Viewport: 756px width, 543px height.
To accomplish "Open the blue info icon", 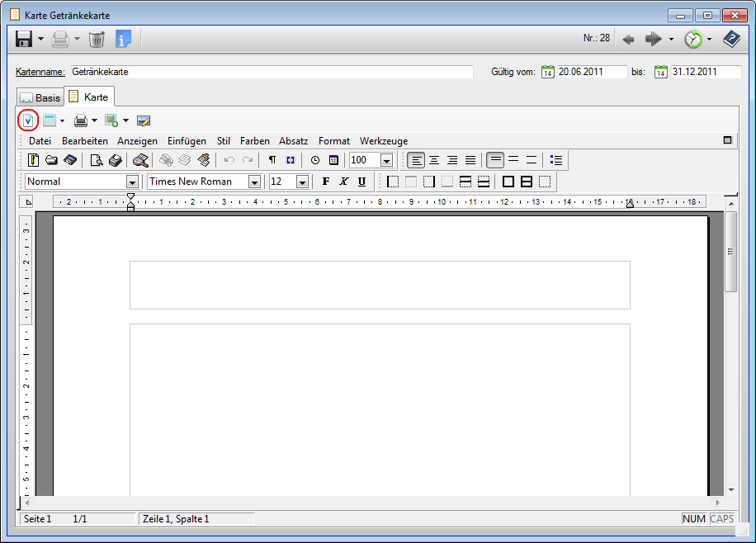I will 123,39.
